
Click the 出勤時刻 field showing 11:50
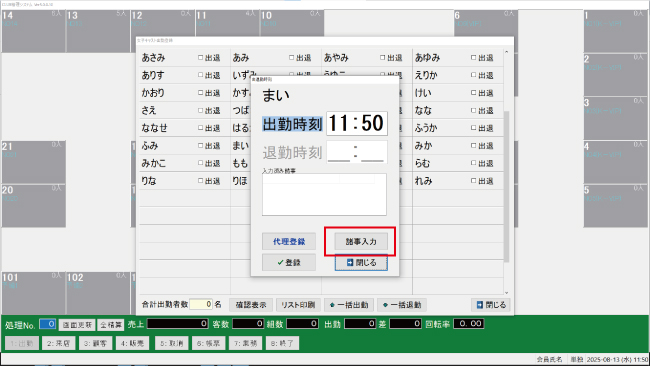(x=357, y=123)
